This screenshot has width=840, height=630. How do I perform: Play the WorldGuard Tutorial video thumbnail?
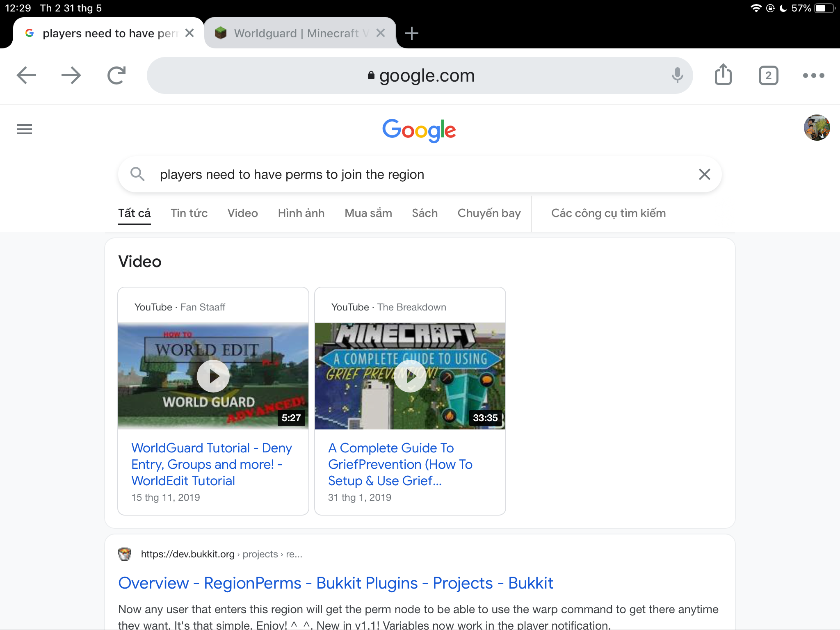coord(213,376)
